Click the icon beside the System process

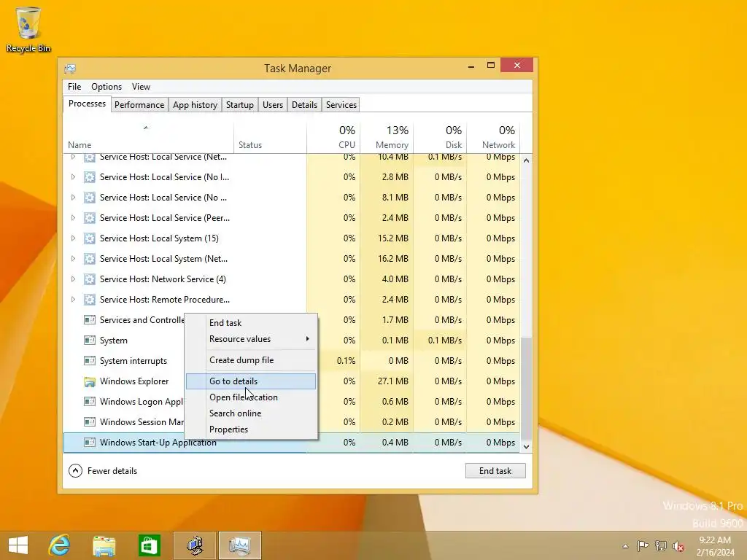[90, 341]
